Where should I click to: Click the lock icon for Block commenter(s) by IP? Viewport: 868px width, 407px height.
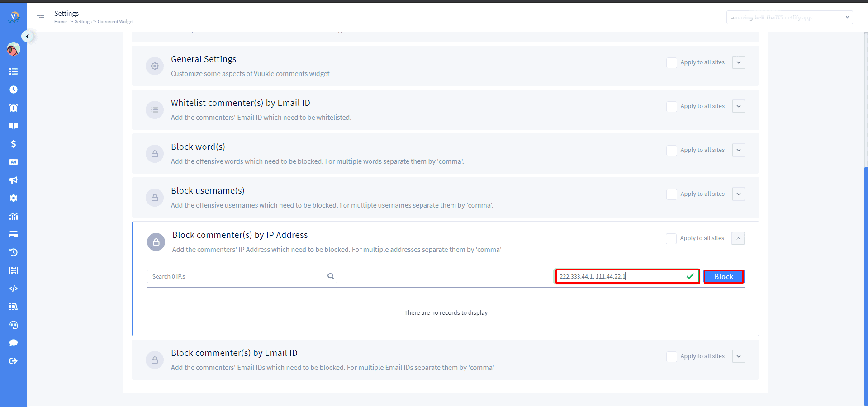[x=156, y=242]
